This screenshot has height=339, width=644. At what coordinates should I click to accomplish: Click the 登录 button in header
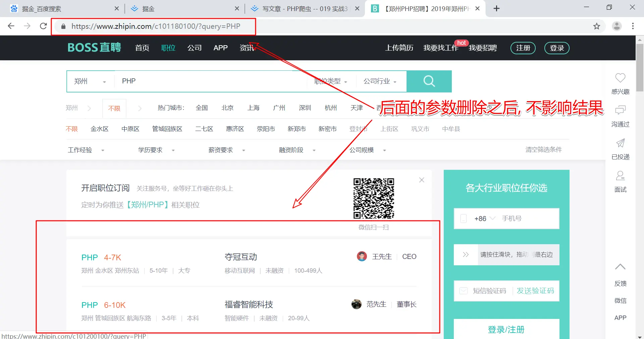(x=557, y=48)
